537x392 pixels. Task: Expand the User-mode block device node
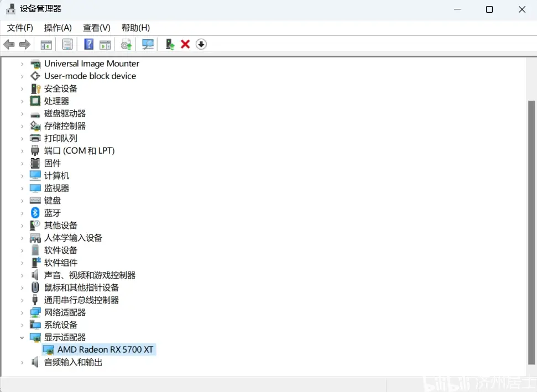pyautogui.click(x=22, y=76)
